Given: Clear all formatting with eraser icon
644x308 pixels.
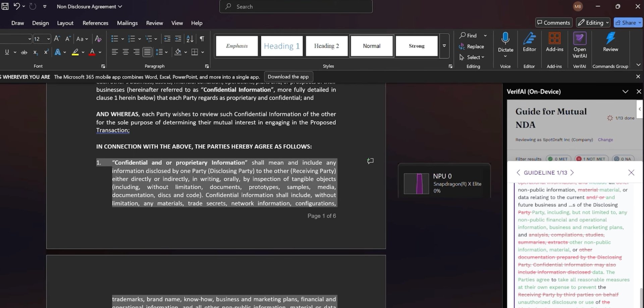Looking at the screenshot, I should coord(98,39).
